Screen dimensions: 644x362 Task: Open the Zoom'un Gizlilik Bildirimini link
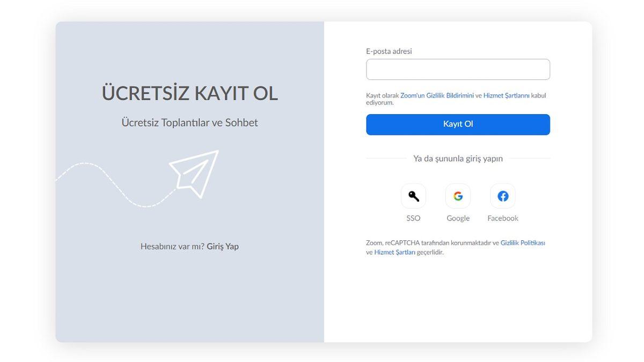point(437,95)
